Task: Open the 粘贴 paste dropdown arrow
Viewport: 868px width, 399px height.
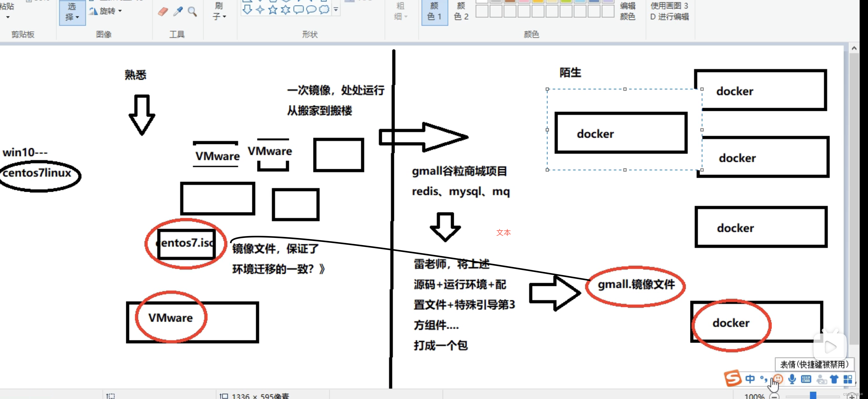Action: point(7,17)
